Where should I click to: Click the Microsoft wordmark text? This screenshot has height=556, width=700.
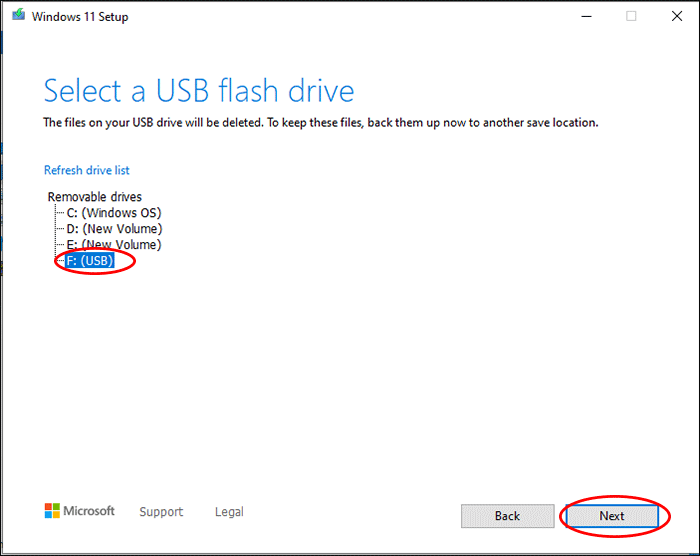pyautogui.click(x=90, y=511)
